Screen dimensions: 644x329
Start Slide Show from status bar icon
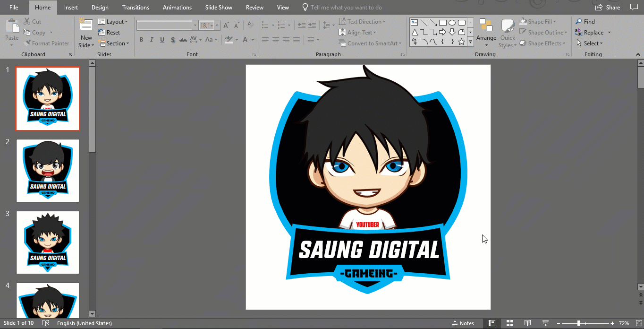546,323
